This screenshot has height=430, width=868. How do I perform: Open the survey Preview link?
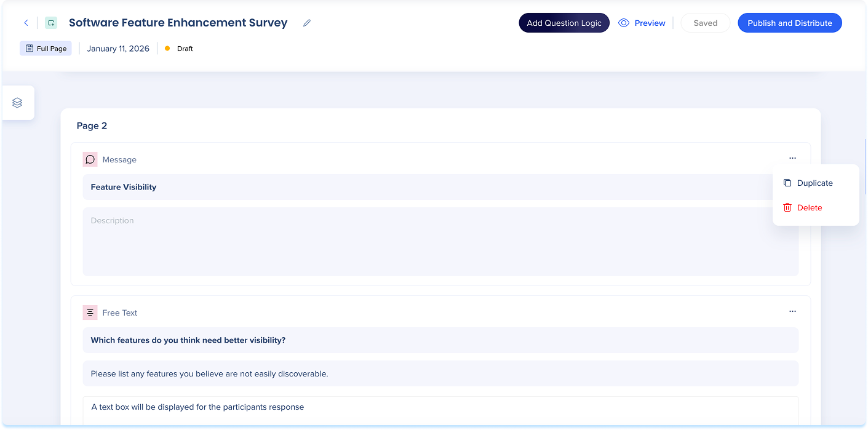650,23
